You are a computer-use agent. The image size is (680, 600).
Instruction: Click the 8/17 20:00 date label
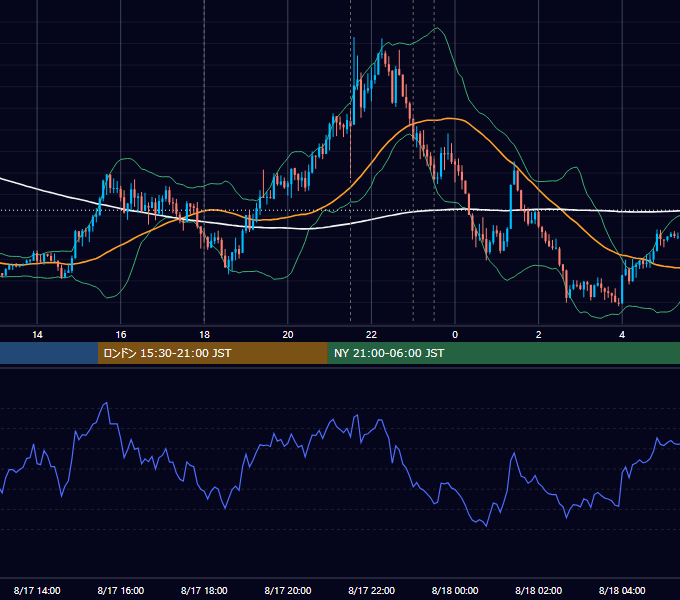[x=288, y=590]
